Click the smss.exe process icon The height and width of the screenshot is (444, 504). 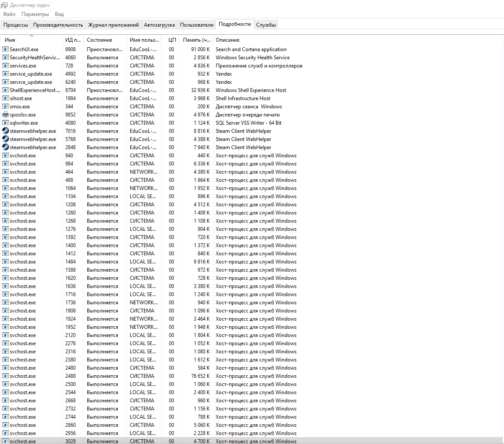click(6, 107)
